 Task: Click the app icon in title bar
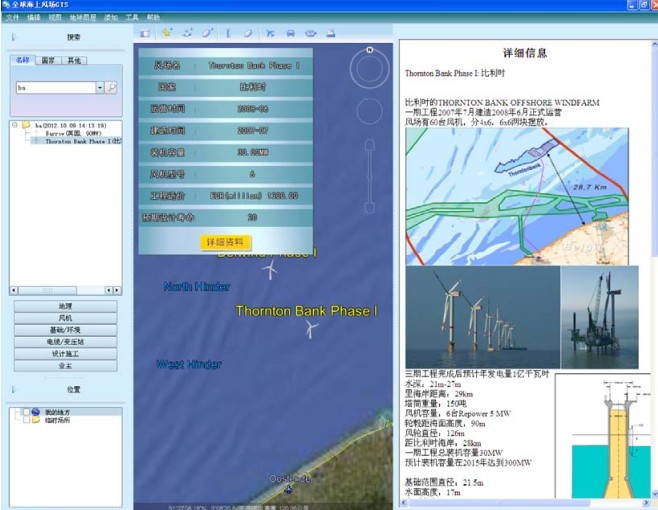coord(6,5)
